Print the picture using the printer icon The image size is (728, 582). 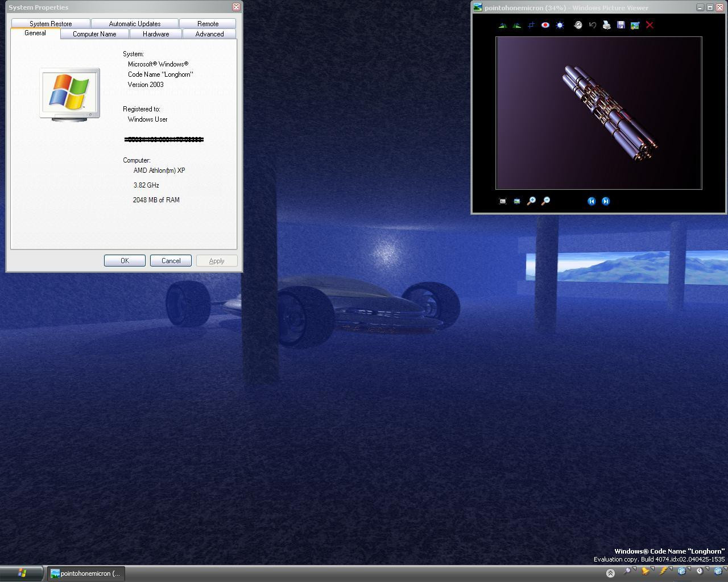(x=606, y=25)
